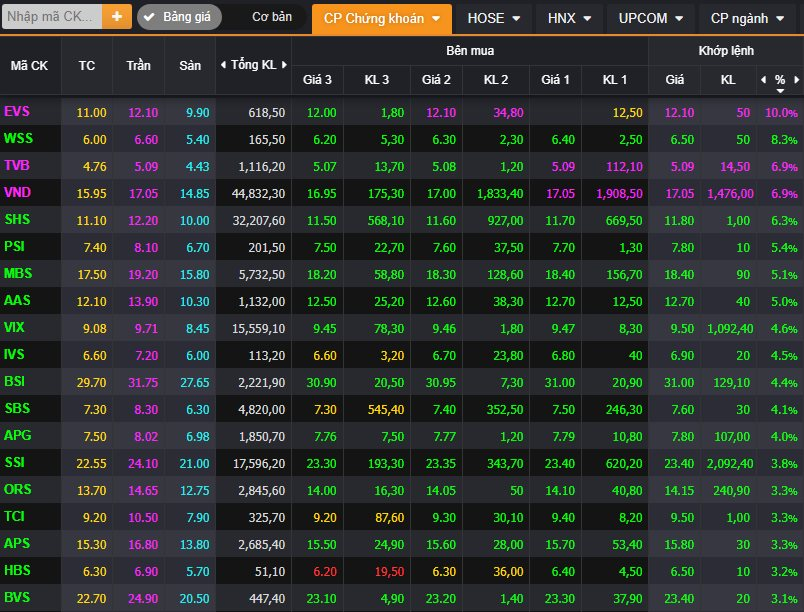
Task: Select the HBS stock symbol
Action: [17, 570]
